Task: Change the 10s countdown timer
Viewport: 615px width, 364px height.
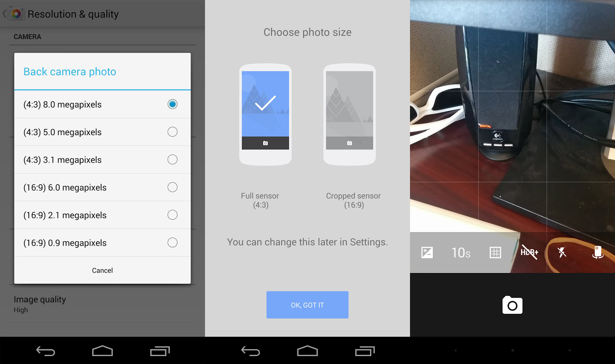Action: point(461,252)
